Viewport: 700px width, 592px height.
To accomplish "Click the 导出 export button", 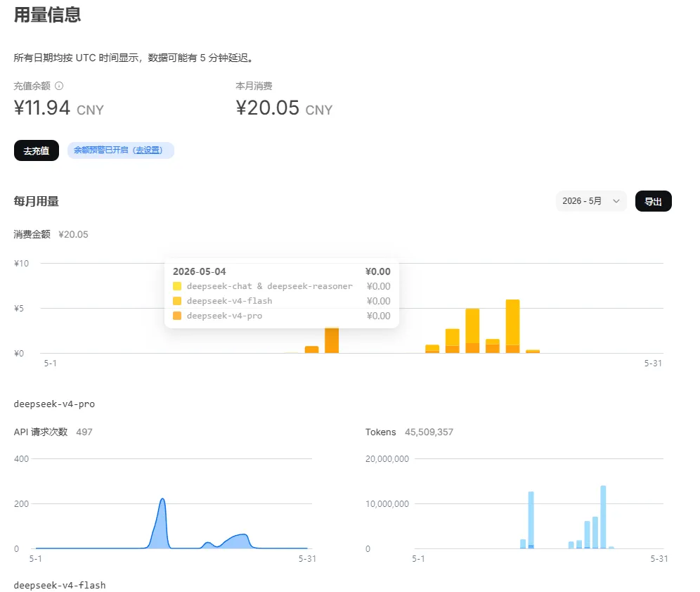I will pos(653,201).
